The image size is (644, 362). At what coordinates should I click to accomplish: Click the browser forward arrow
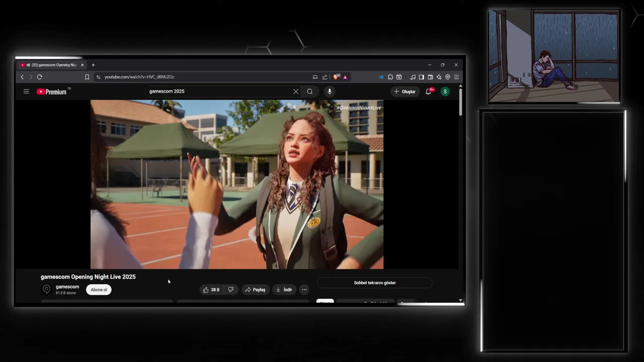(x=31, y=77)
